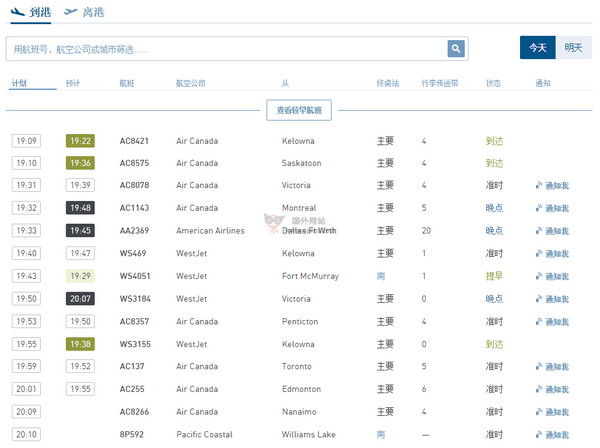Screen dimensions: 600x448
Task: Switch to the 离港 departures tab
Action: [x=84, y=13]
